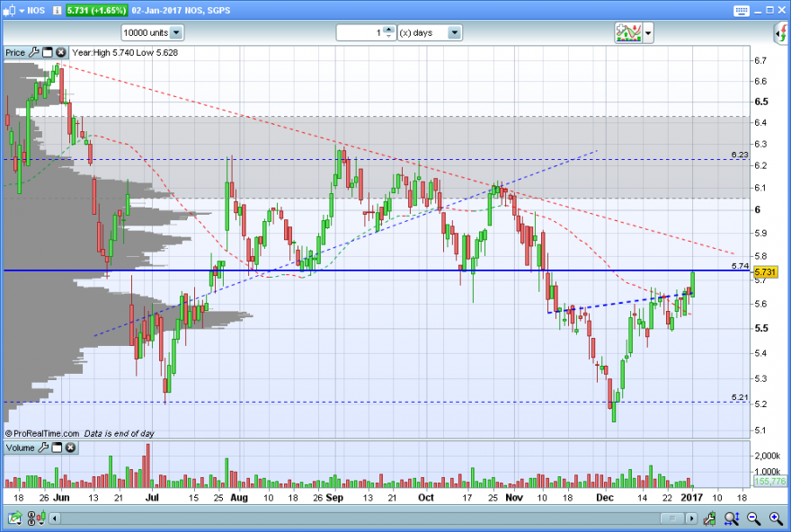Screen dimensions: 791x532
Task: Open Price panel settings wrench
Action: tap(34, 52)
